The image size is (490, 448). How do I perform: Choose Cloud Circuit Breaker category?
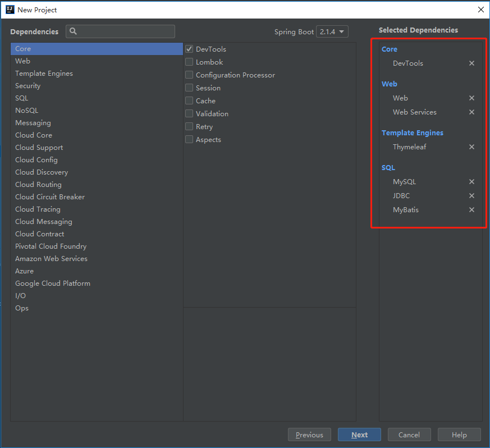point(97,197)
